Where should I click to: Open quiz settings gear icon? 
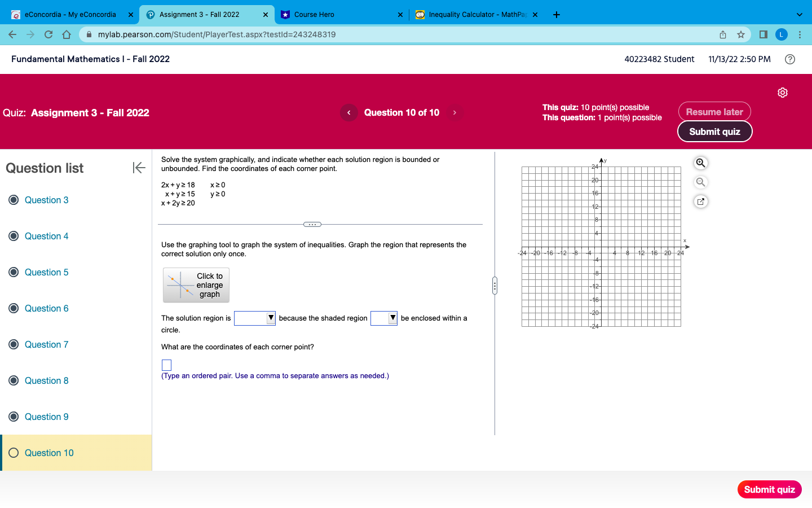click(x=783, y=93)
